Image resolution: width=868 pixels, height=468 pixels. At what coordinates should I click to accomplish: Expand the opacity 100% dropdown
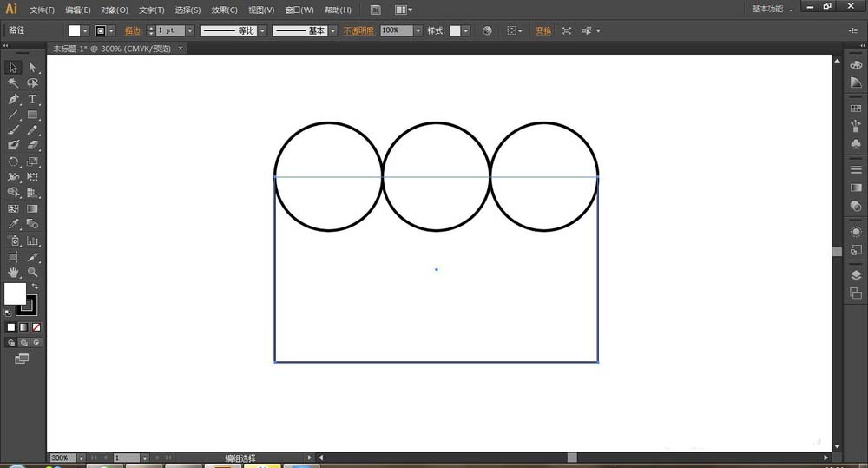point(418,30)
